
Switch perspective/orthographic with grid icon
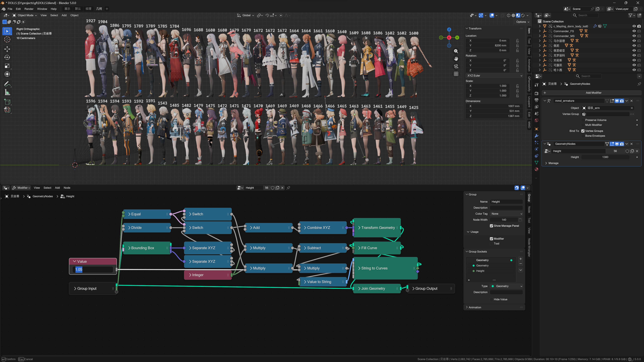456,74
